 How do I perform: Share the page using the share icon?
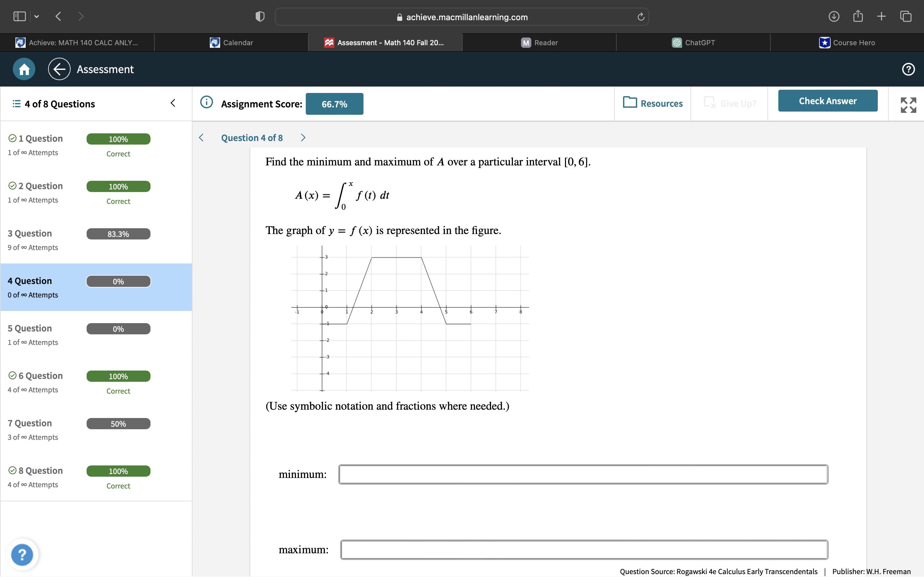point(858,16)
